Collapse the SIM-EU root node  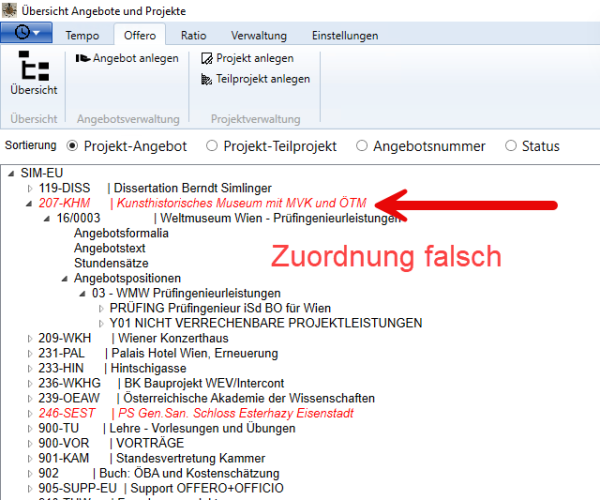click(11, 174)
